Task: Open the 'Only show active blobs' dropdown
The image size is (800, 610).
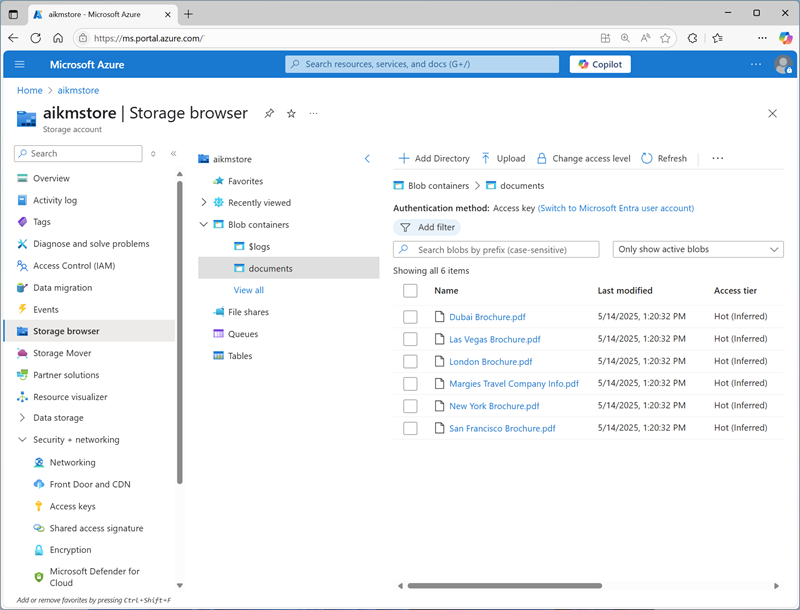Action: (x=698, y=249)
